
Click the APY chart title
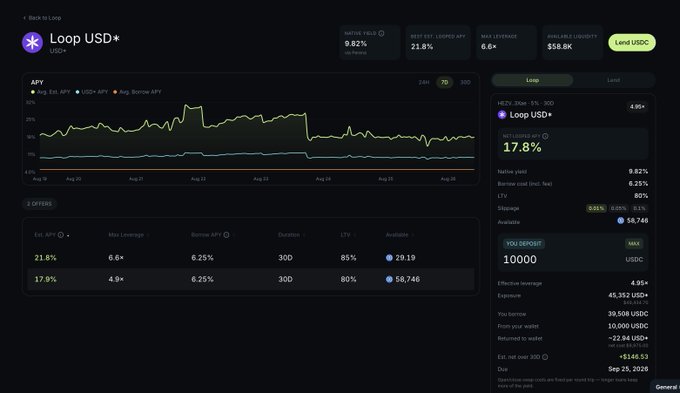tap(37, 82)
